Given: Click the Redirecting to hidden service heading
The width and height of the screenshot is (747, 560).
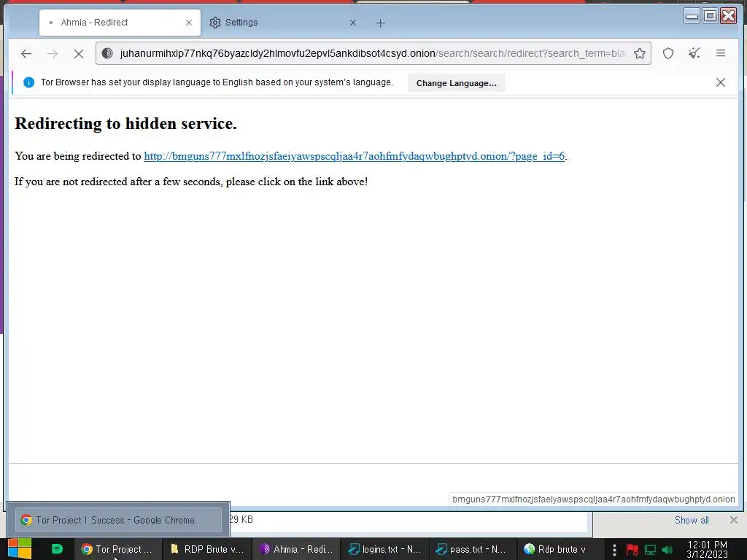Looking at the screenshot, I should [x=125, y=123].
